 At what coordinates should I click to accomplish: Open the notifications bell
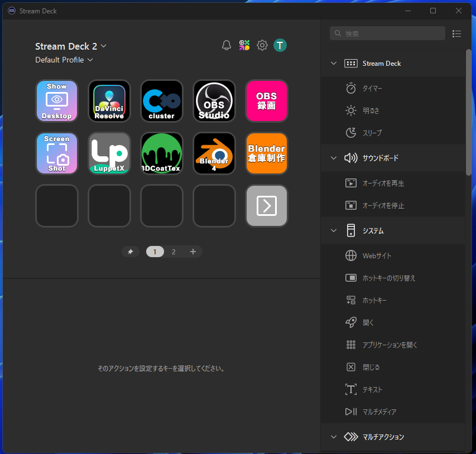[x=227, y=46]
